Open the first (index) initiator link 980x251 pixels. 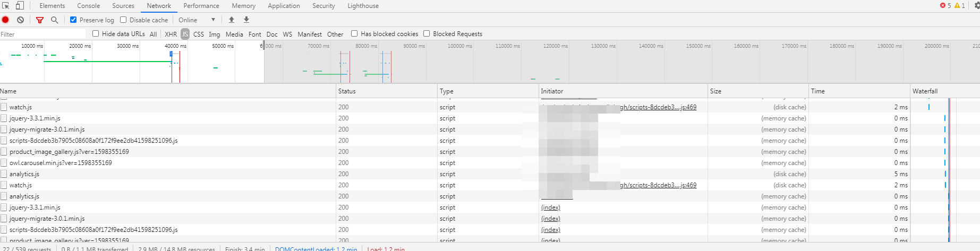coord(550,207)
